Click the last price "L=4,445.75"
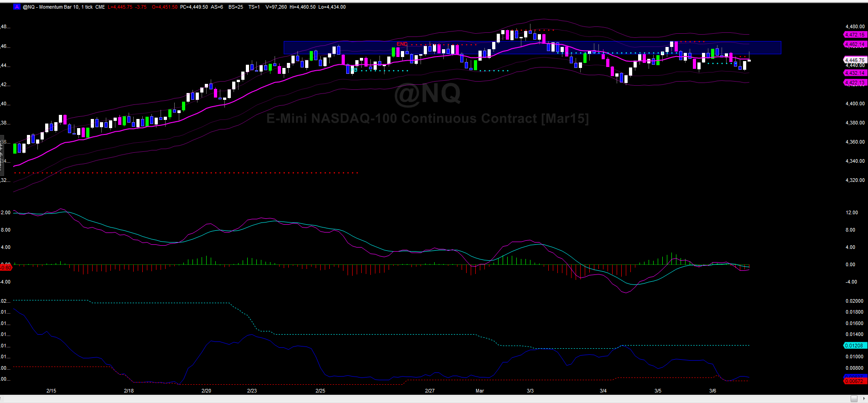This screenshot has height=403, width=868. pos(120,7)
